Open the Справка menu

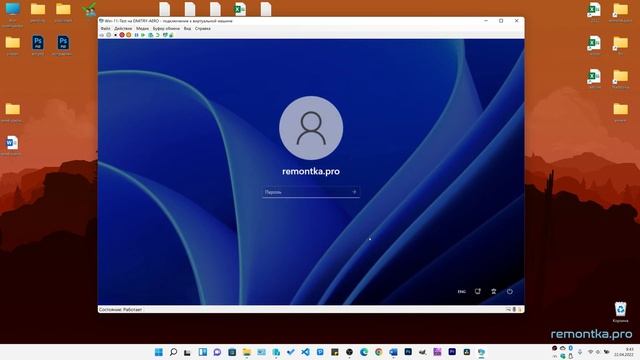203,29
